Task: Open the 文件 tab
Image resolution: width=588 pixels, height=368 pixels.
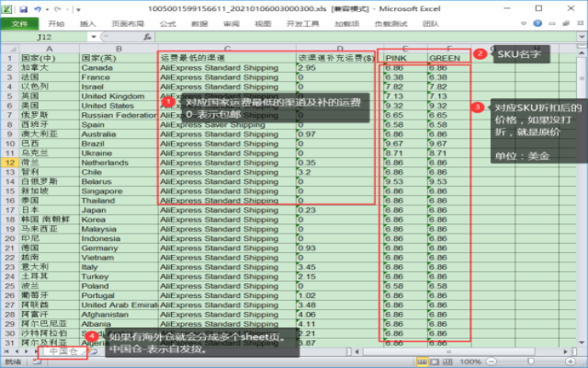Action: pyautogui.click(x=18, y=23)
